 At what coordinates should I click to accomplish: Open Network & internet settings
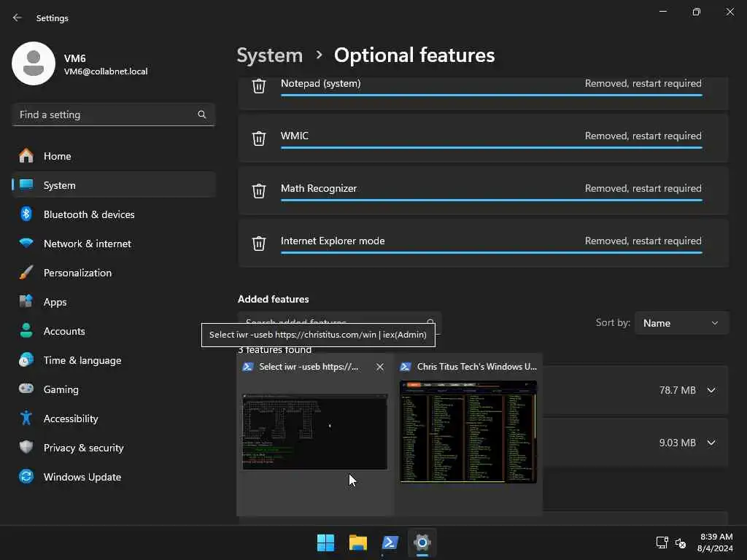click(x=114, y=244)
